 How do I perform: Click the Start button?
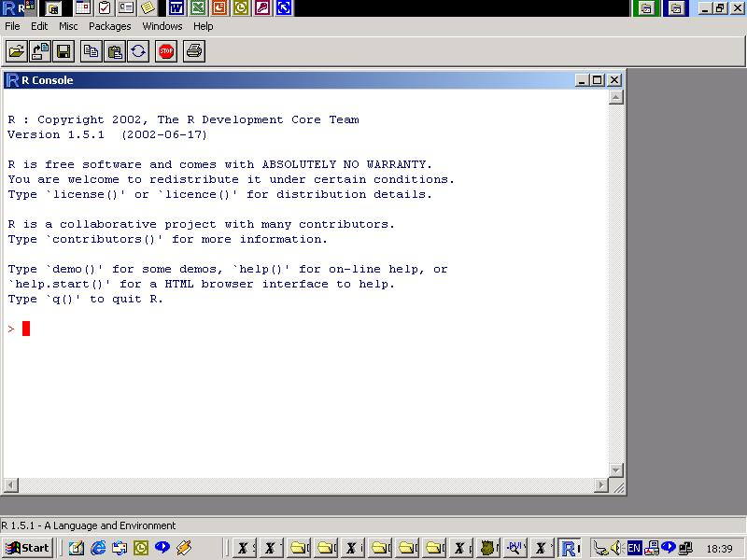27,548
